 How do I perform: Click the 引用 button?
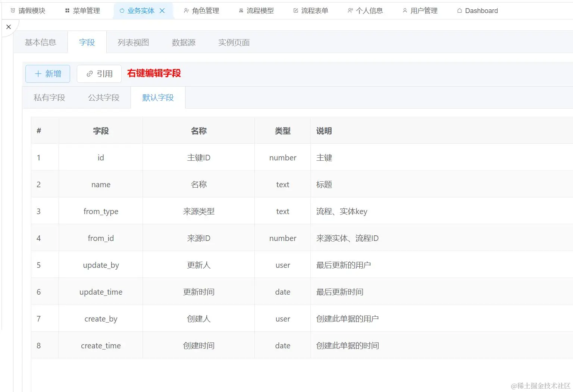(99, 73)
